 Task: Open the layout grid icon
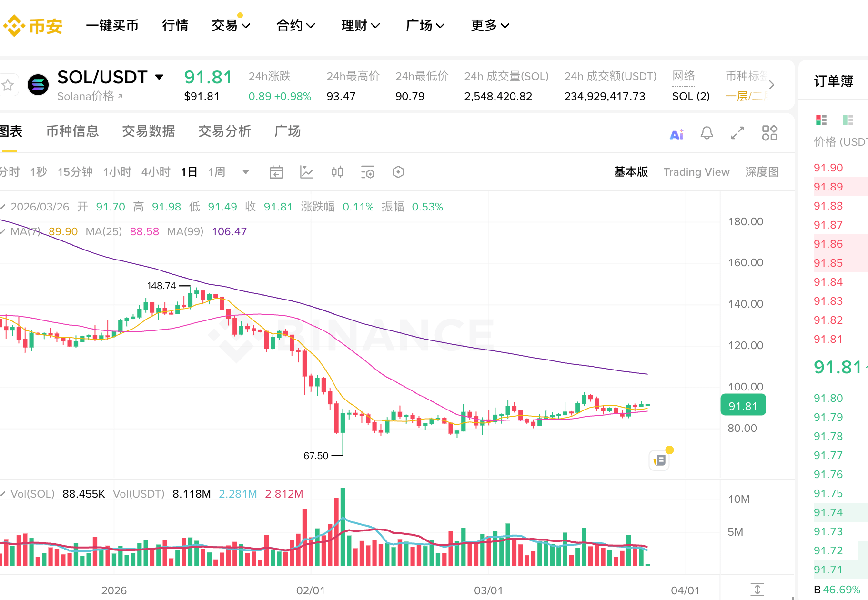pyautogui.click(x=769, y=134)
